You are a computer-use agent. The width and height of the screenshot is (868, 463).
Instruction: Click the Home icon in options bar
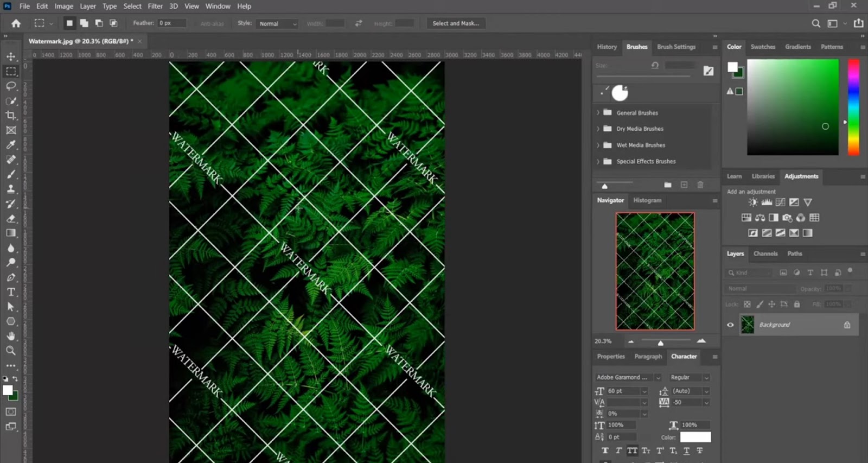coord(16,23)
